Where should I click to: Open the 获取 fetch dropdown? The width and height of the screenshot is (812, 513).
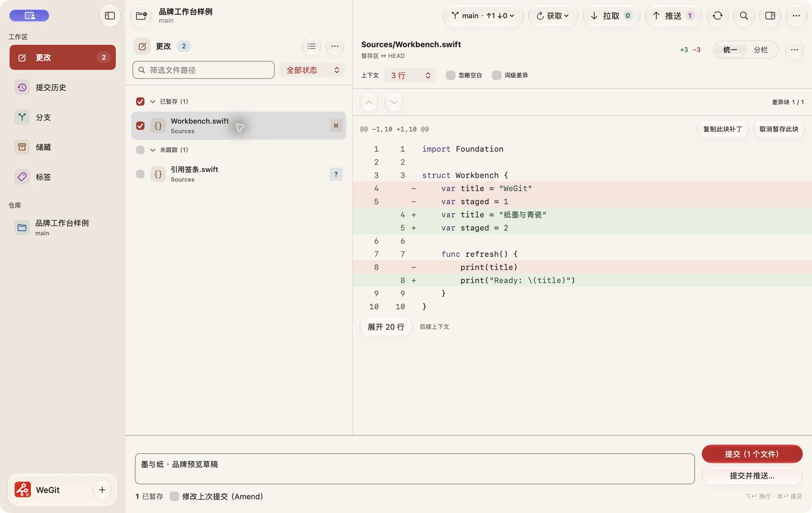[553, 16]
